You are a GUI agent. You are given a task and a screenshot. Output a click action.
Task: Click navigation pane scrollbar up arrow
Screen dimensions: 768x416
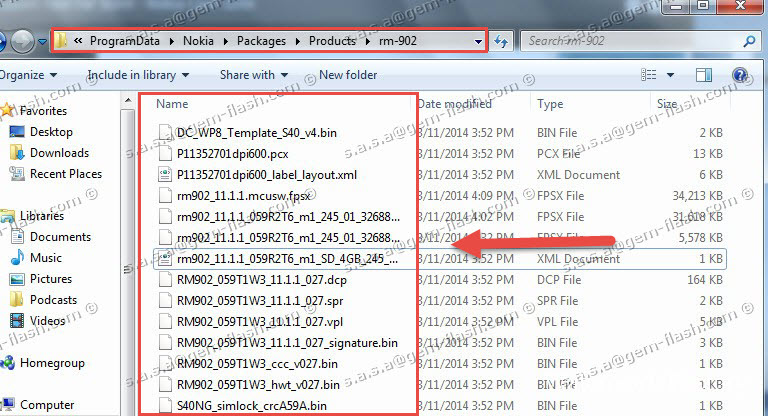click(x=128, y=101)
